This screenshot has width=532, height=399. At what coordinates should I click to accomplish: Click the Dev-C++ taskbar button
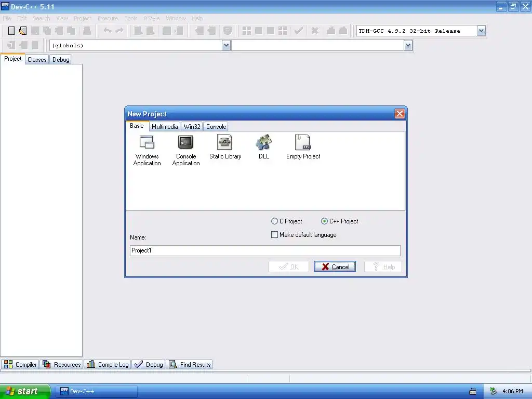98,392
